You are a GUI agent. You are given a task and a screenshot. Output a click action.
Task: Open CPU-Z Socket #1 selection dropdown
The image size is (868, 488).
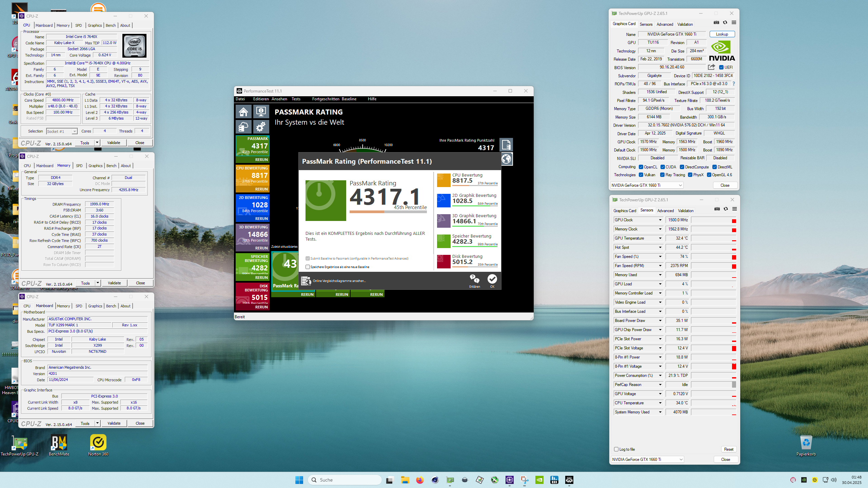click(62, 131)
